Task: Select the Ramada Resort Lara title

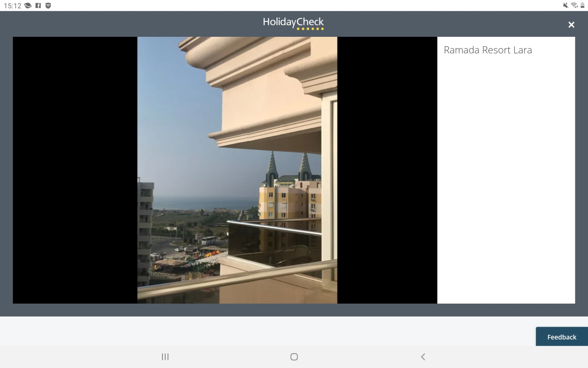Action: [488, 50]
